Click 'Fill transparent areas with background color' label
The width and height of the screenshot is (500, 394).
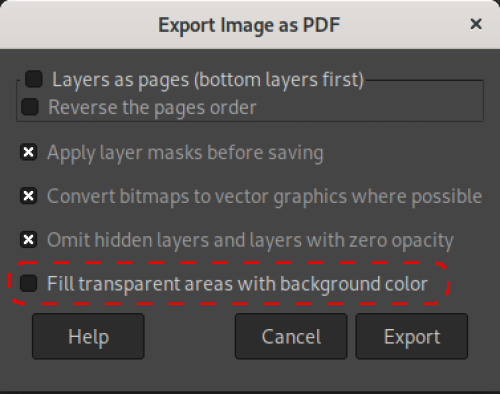(x=237, y=284)
